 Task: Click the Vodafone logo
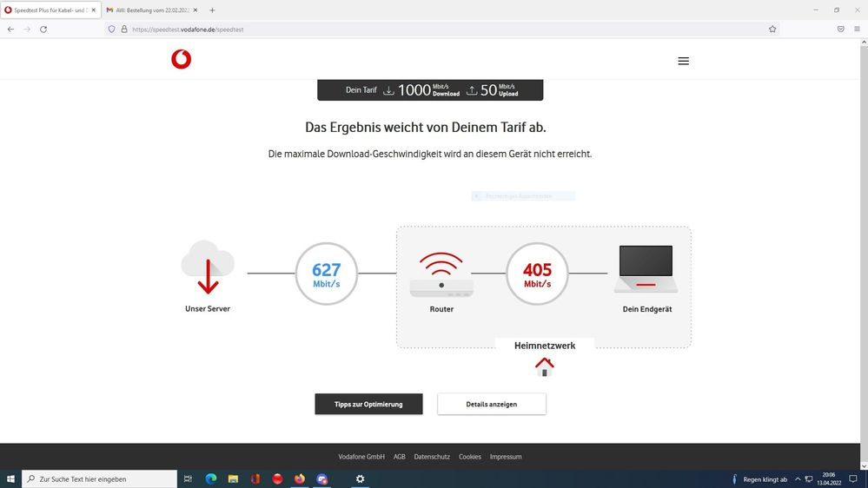[x=181, y=59]
